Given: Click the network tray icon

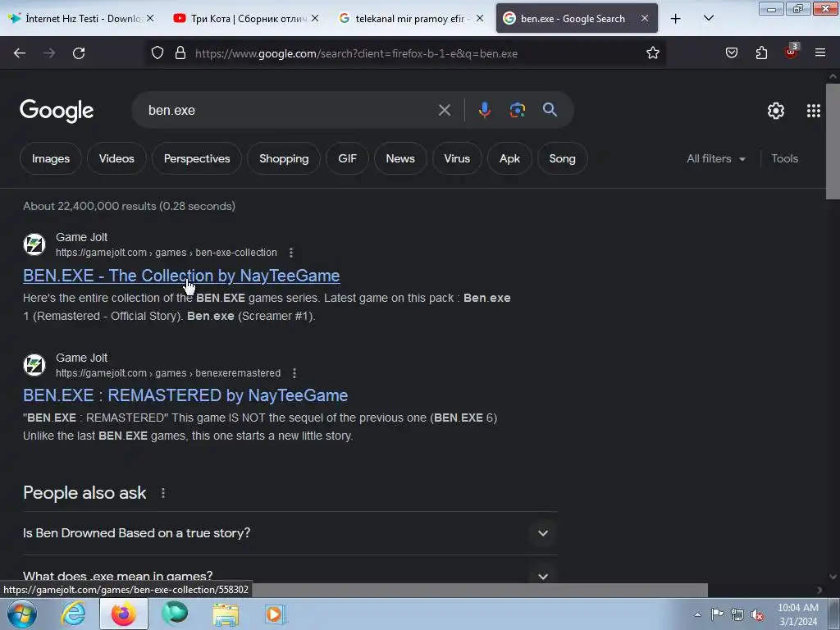Looking at the screenshot, I should [x=737, y=614].
